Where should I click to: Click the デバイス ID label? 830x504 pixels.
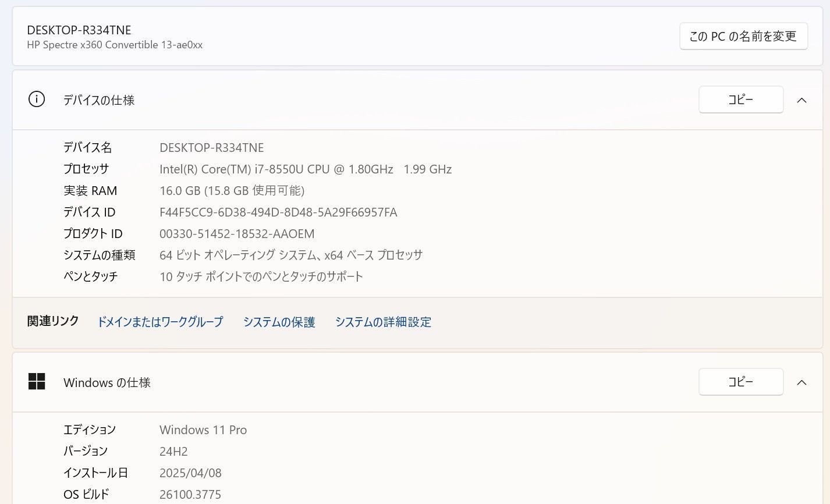90,212
